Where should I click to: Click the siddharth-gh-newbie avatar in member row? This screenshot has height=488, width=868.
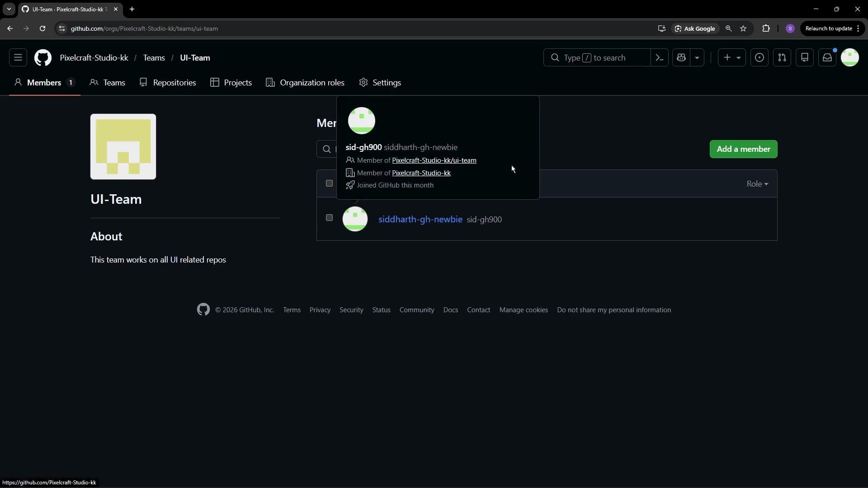[355, 219]
